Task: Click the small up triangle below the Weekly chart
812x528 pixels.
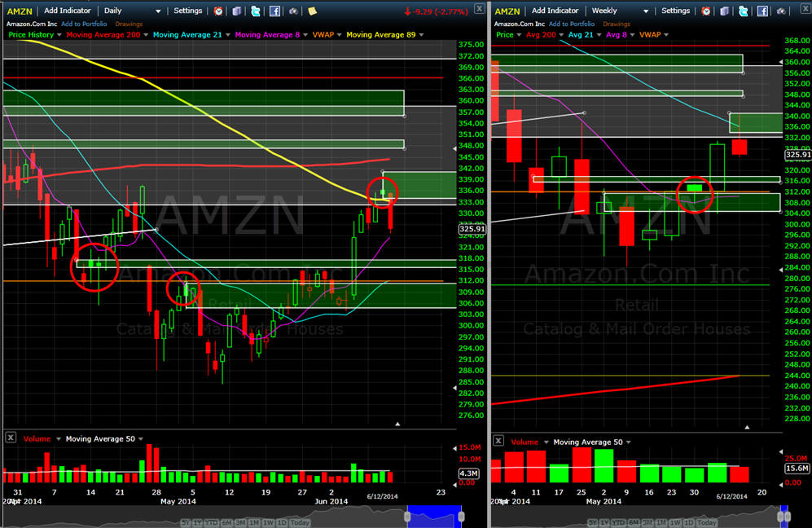Action: pos(747,427)
